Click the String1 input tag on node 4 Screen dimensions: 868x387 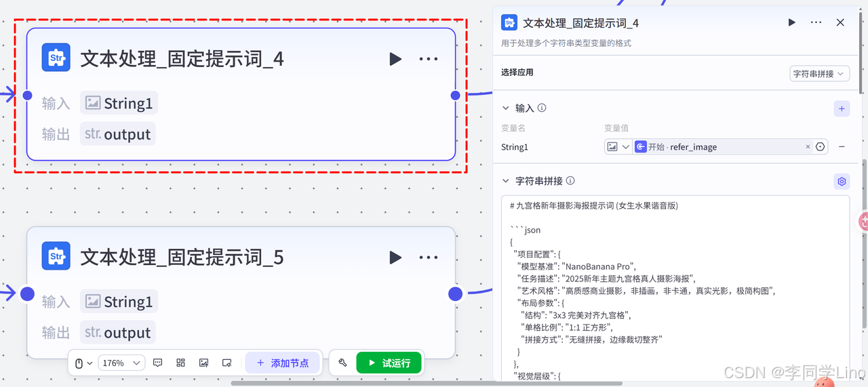pyautogui.click(x=119, y=103)
